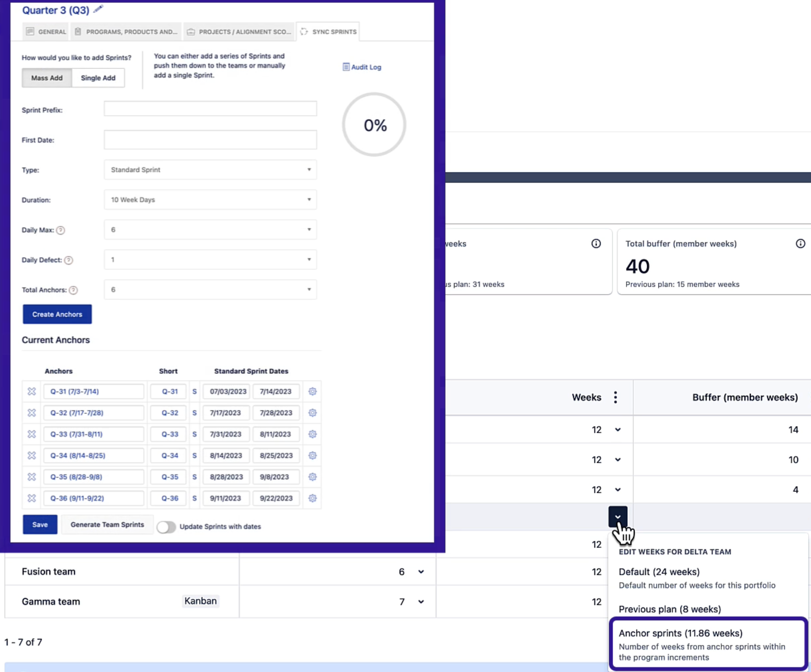Delete anchor Q-35 with its X icon
The width and height of the screenshot is (811, 672).
tap(32, 477)
